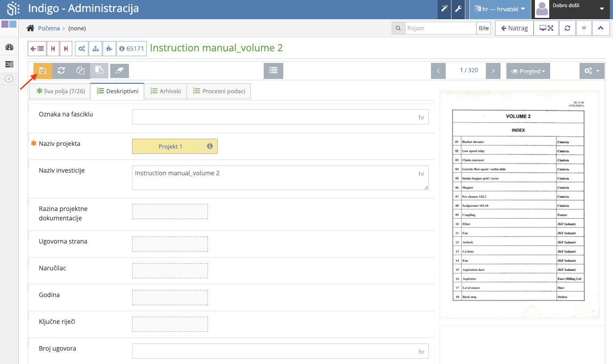Click the Natrag back button
Screen dimensions: 613x364
click(514, 28)
